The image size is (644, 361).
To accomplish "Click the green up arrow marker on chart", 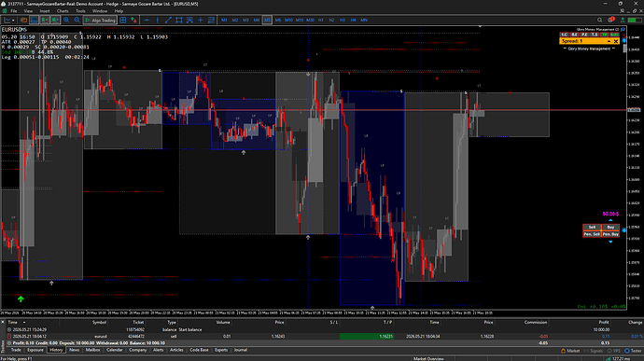I will point(21,299).
